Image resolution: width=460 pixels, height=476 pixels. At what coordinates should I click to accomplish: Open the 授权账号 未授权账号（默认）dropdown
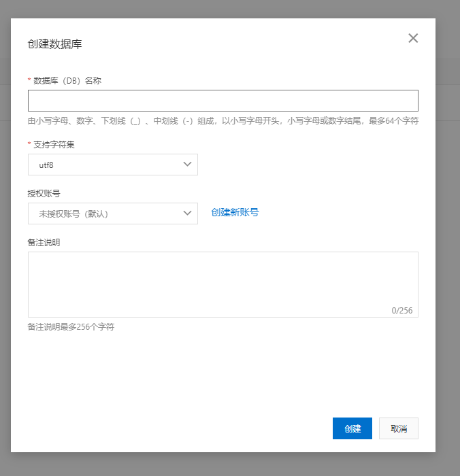click(x=113, y=214)
